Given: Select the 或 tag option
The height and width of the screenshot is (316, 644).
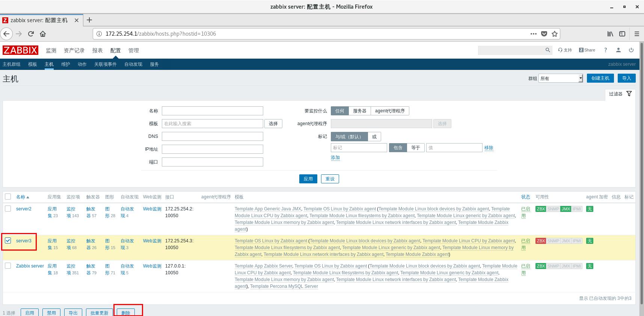Looking at the screenshot, I should [374, 137].
